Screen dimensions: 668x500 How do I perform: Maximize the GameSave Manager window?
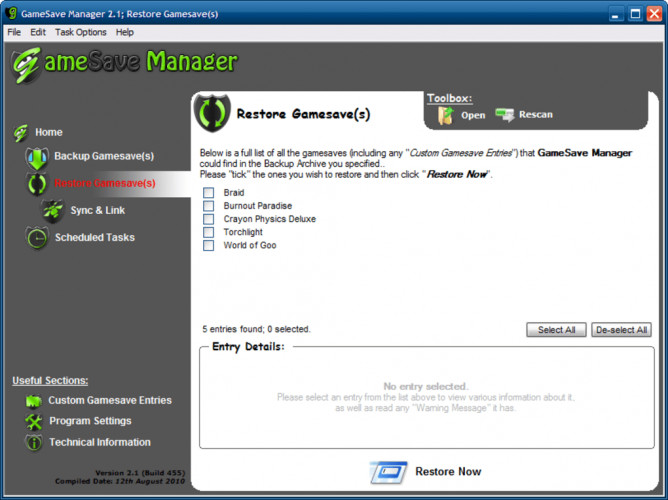(x=635, y=14)
